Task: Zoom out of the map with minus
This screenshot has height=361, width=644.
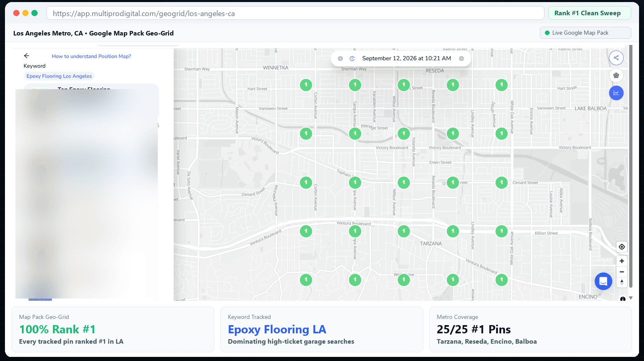Action: pyautogui.click(x=622, y=272)
